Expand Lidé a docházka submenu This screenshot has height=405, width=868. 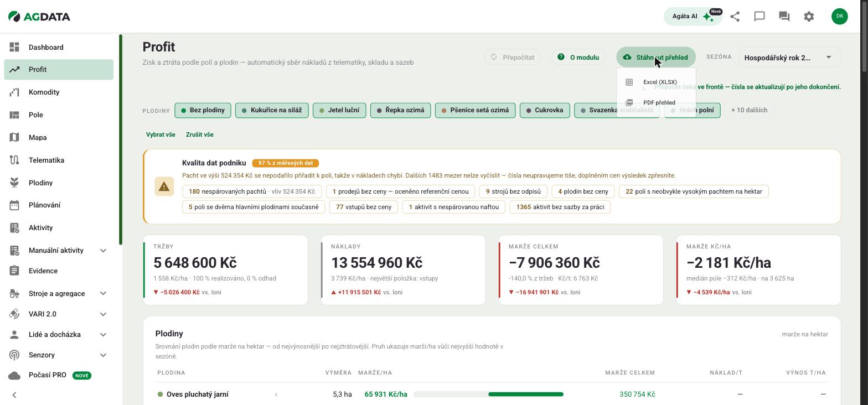click(x=103, y=335)
